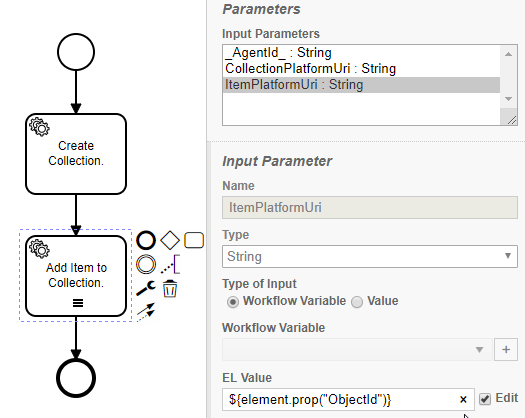Select Workflow Variable radio button

pos(233,302)
